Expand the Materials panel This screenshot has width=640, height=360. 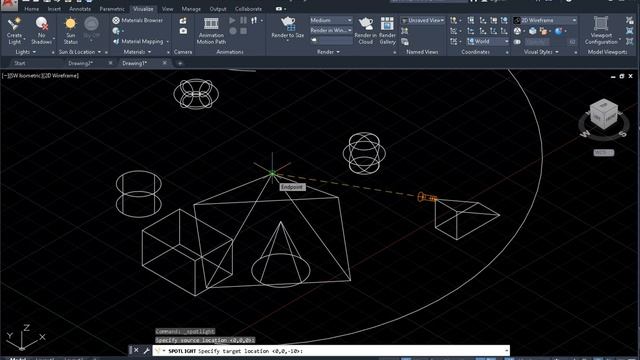point(137,52)
